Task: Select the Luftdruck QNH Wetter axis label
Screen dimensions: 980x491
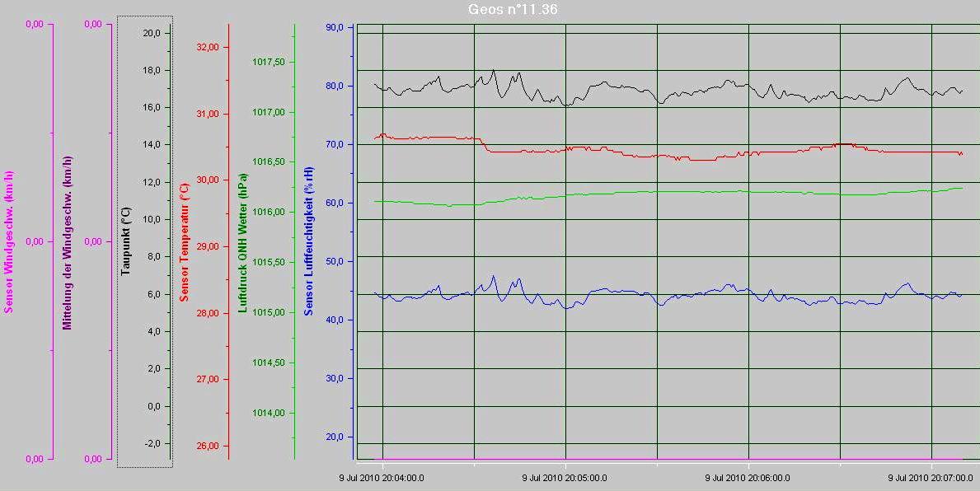Action: point(242,242)
